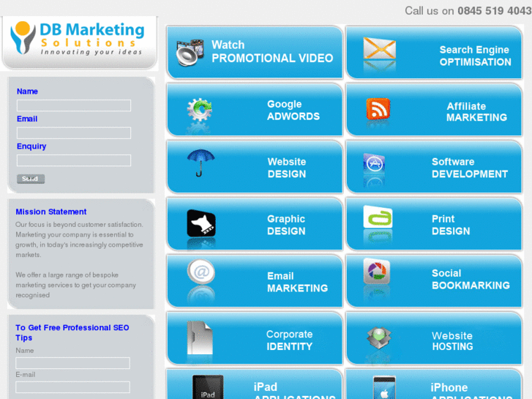Click the 'Innovating your ideas' tagline
The image size is (532, 399).
[91, 52]
